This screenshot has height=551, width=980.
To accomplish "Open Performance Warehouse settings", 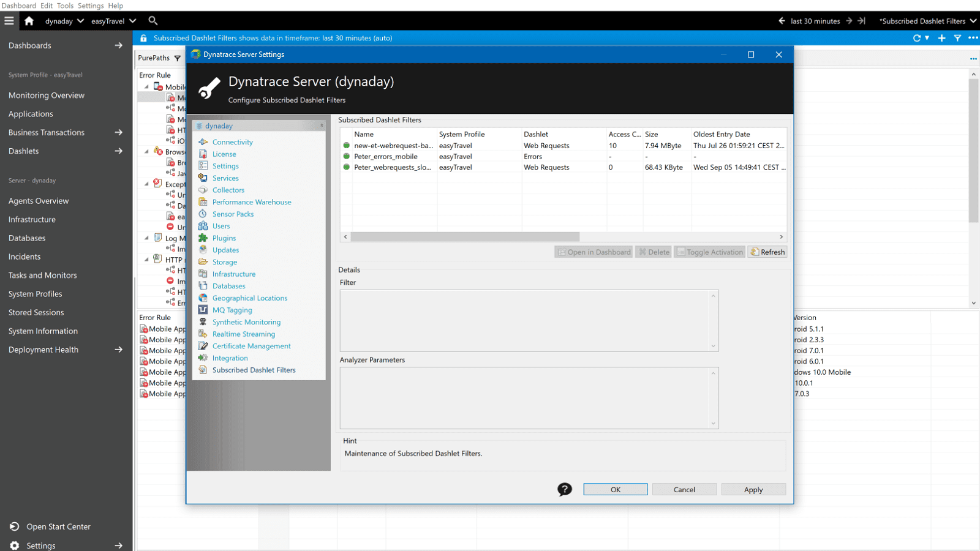I will [x=252, y=202].
